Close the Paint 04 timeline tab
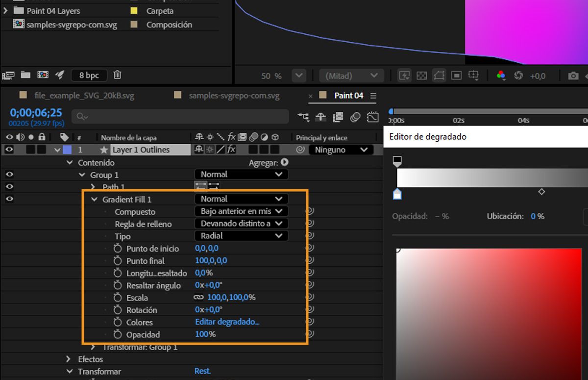Screen dimensions: 588x380 tap(311, 96)
